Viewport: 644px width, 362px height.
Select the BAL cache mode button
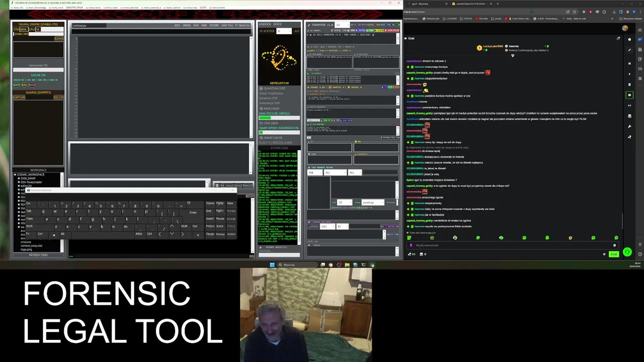[24, 85]
